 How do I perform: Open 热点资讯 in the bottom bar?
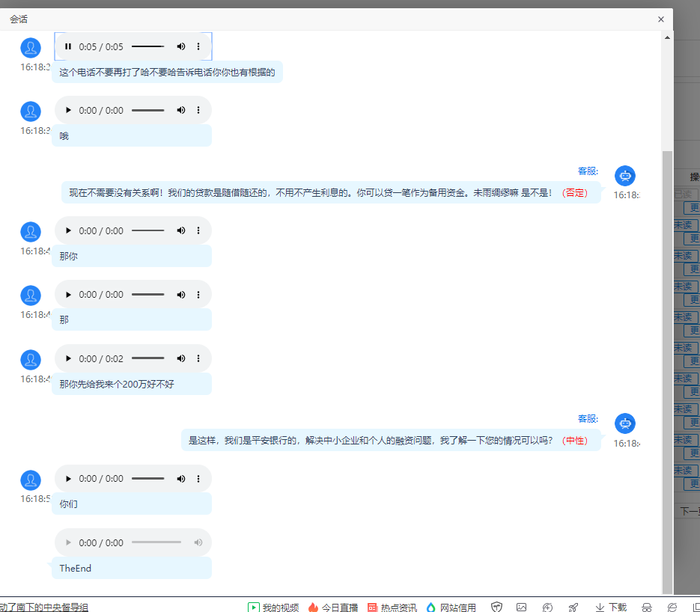click(372, 607)
